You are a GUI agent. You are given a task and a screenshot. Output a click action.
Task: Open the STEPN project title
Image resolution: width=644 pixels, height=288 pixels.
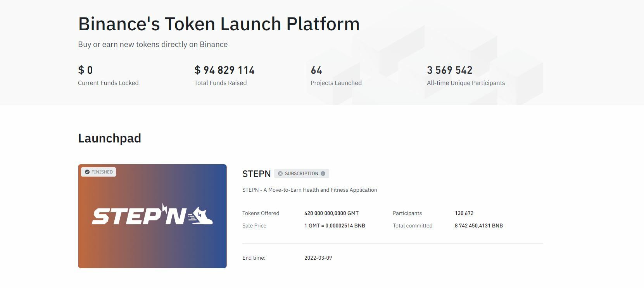257,174
